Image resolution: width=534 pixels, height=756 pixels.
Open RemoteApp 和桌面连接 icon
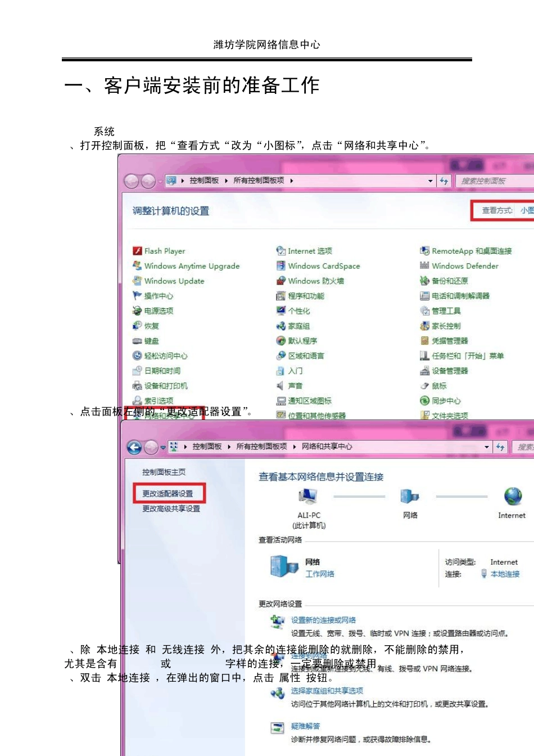click(x=425, y=251)
